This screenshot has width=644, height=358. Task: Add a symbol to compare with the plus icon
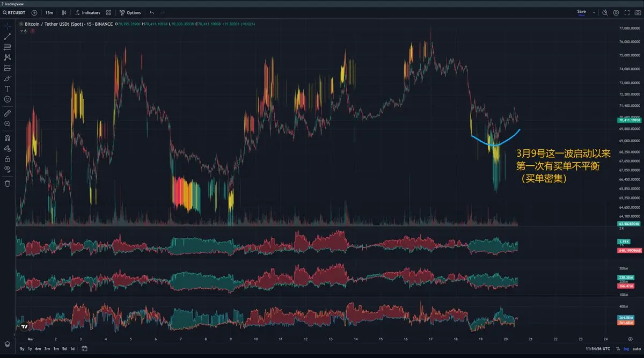tap(34, 12)
